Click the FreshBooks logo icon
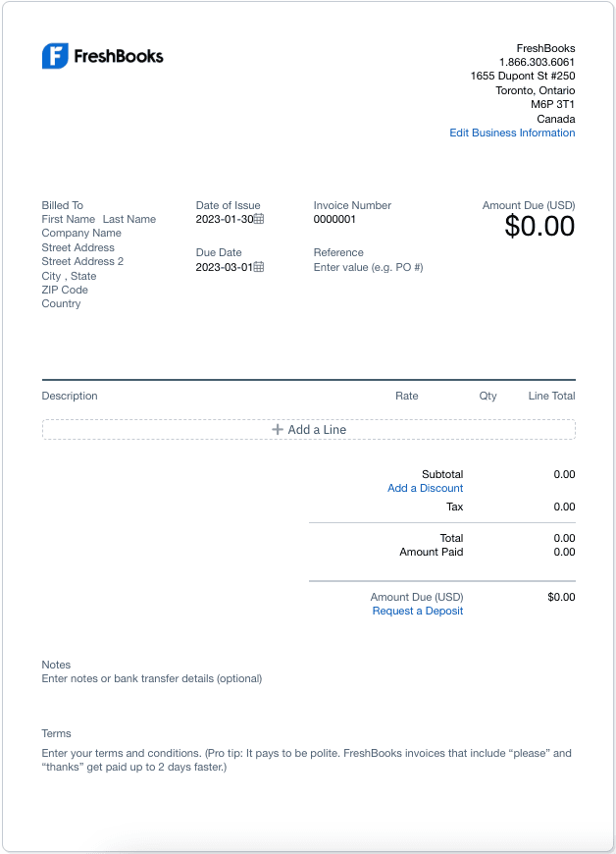Viewport: 616px width, 854px height. coord(54,56)
